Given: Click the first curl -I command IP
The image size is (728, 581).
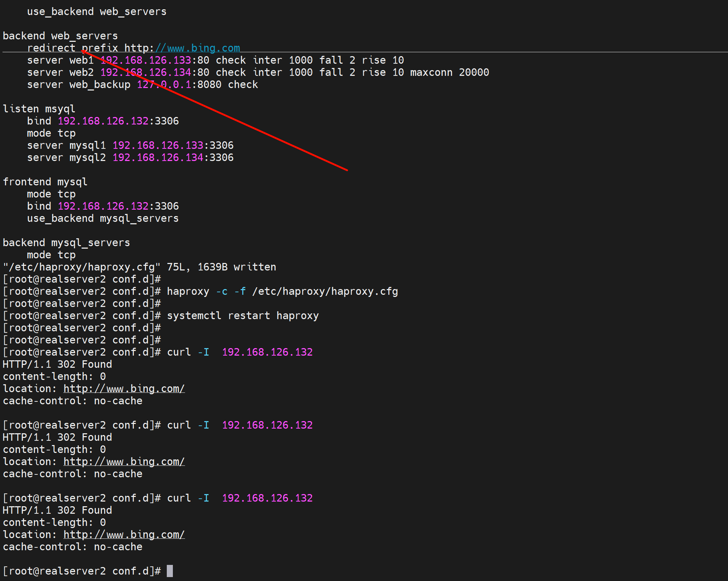Looking at the screenshot, I should pos(267,352).
